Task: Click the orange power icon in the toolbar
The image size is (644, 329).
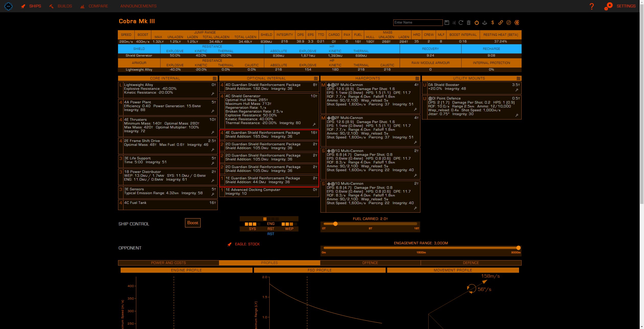Action: click(x=477, y=23)
